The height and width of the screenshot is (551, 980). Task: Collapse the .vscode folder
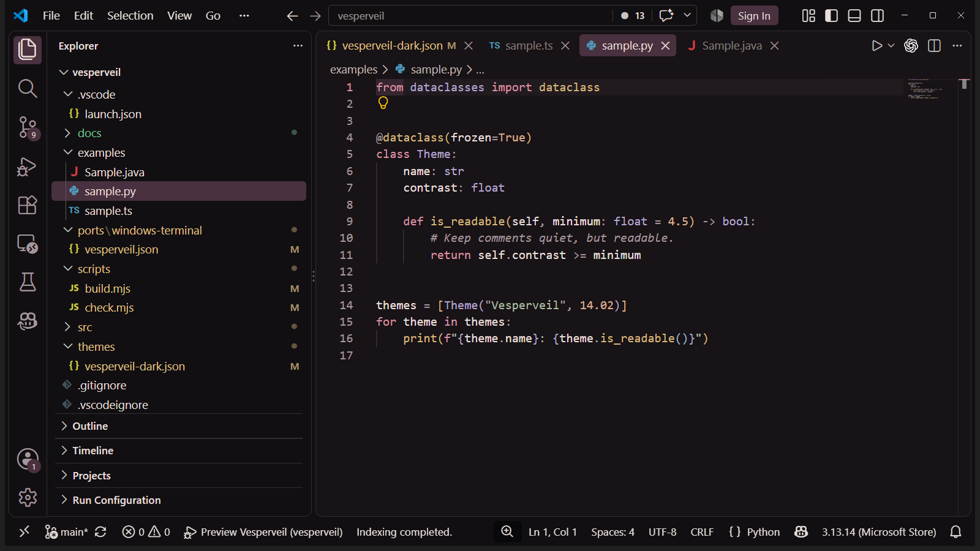coord(68,94)
